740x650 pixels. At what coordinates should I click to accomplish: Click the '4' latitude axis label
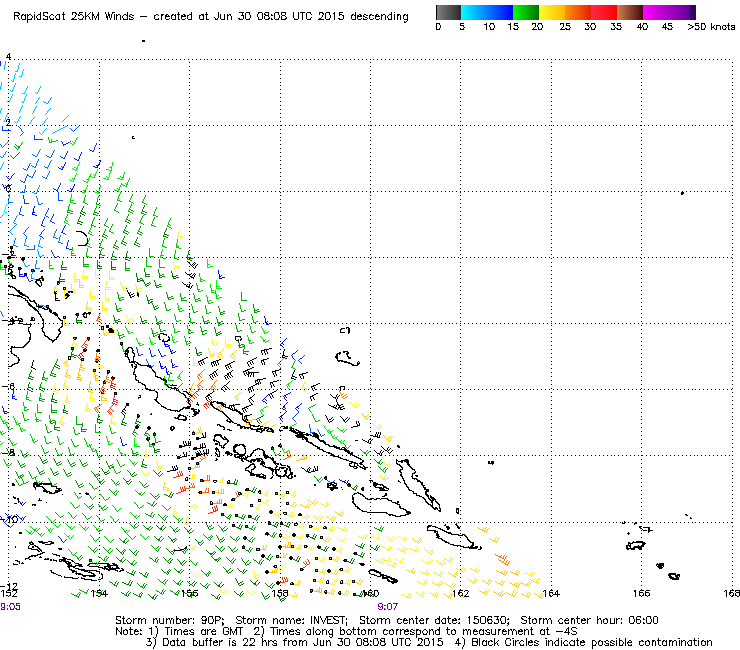8,57
